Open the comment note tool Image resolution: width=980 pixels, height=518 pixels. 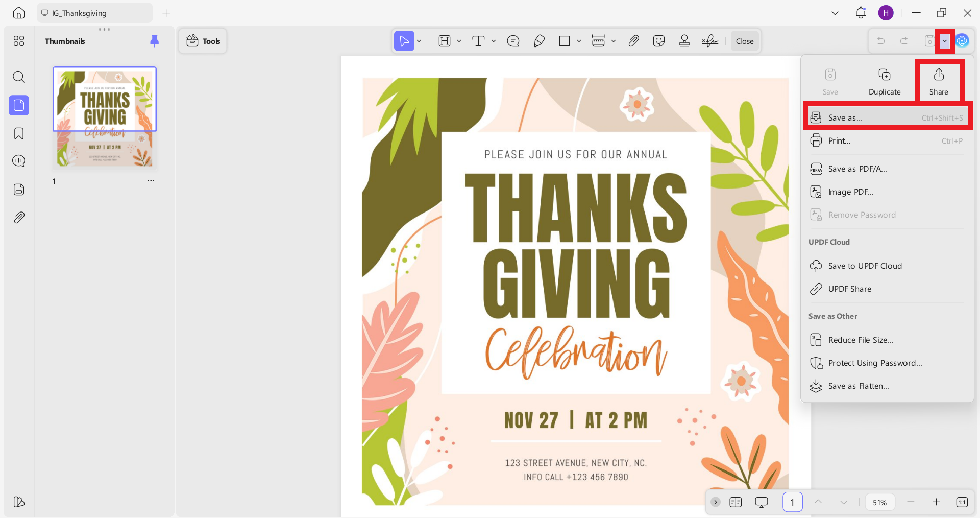tap(513, 41)
